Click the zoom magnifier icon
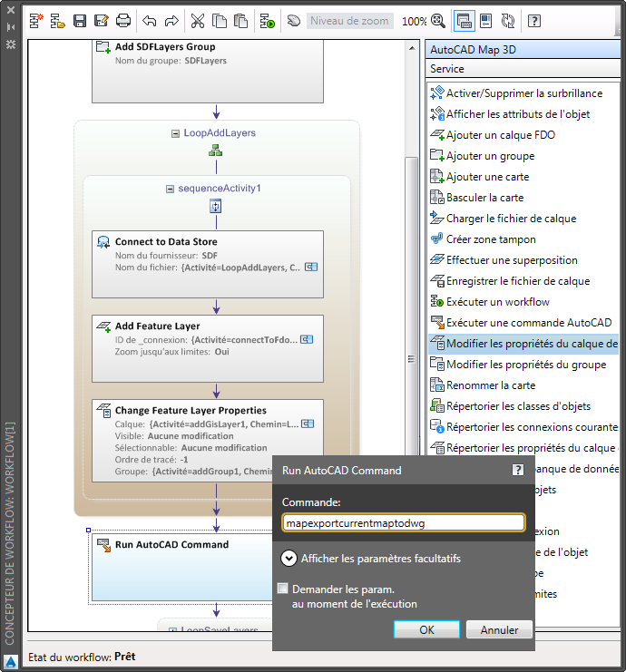 pyautogui.click(x=438, y=21)
